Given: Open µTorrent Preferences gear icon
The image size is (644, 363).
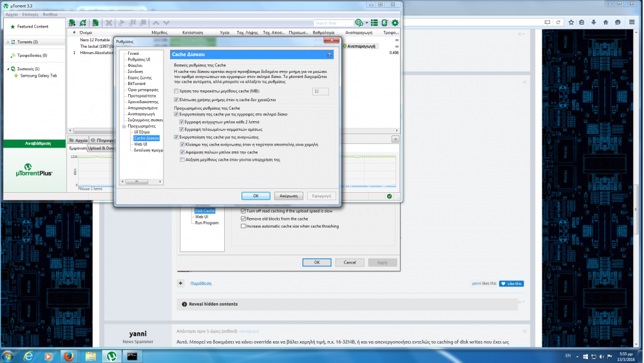Looking at the screenshot, I should point(395,23).
